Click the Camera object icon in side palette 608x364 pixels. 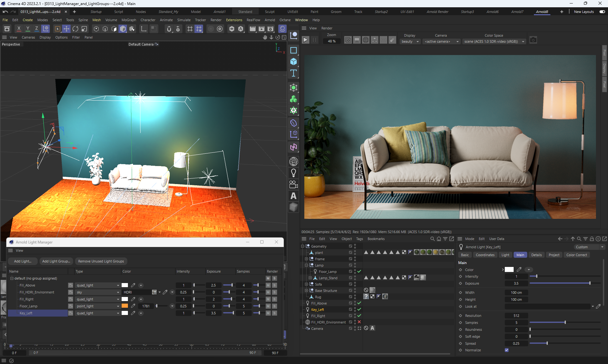click(294, 184)
